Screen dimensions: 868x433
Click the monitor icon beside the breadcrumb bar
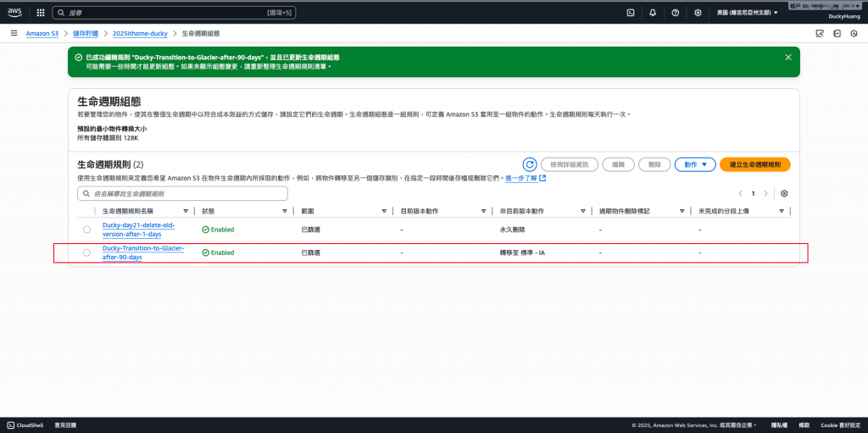[820, 33]
